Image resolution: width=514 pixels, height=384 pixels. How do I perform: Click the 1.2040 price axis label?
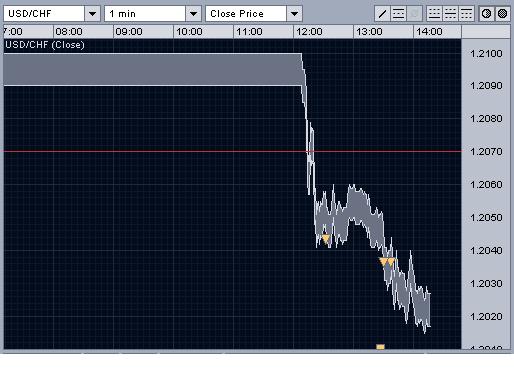[486, 250]
